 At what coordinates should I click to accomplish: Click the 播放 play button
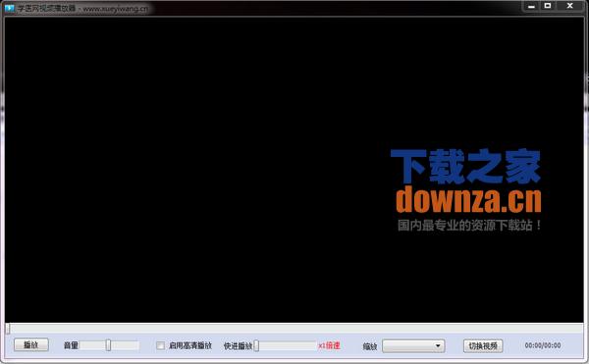tap(31, 344)
